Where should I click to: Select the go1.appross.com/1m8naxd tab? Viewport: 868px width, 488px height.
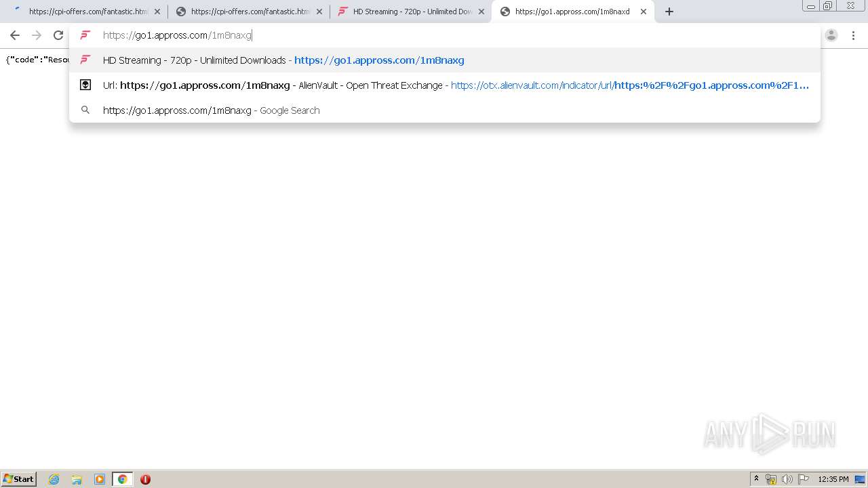[x=572, y=12]
